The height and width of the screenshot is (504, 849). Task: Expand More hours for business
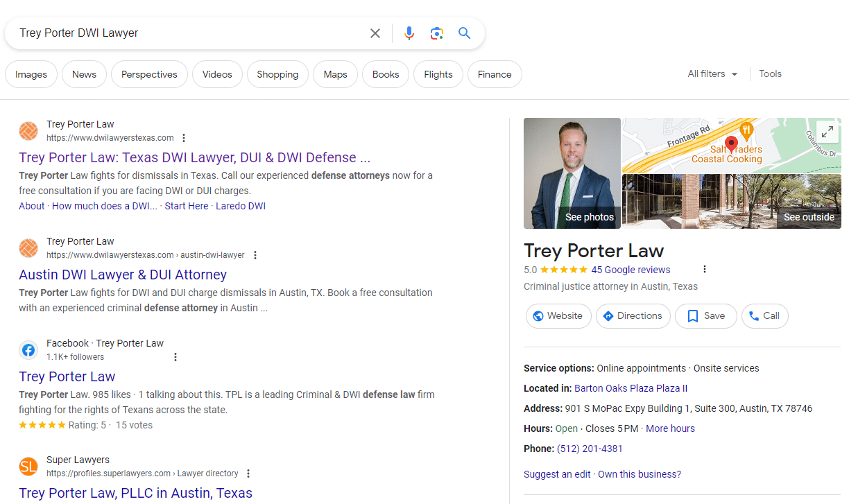pyautogui.click(x=670, y=428)
